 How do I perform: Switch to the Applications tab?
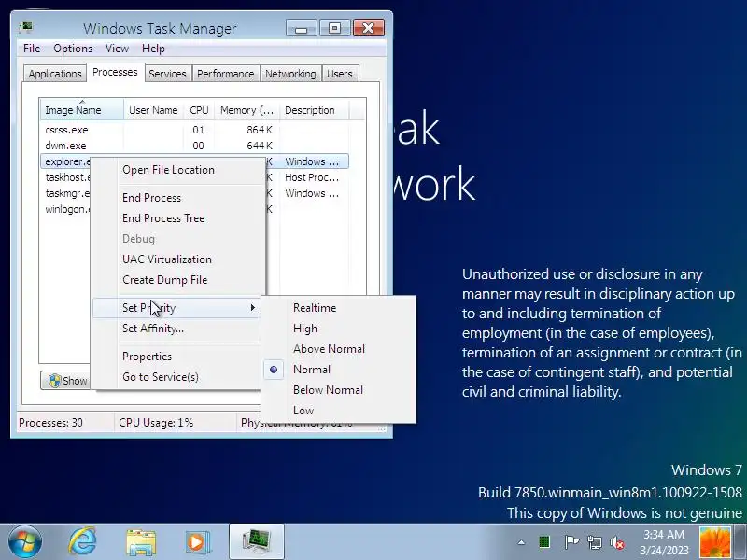(x=55, y=74)
